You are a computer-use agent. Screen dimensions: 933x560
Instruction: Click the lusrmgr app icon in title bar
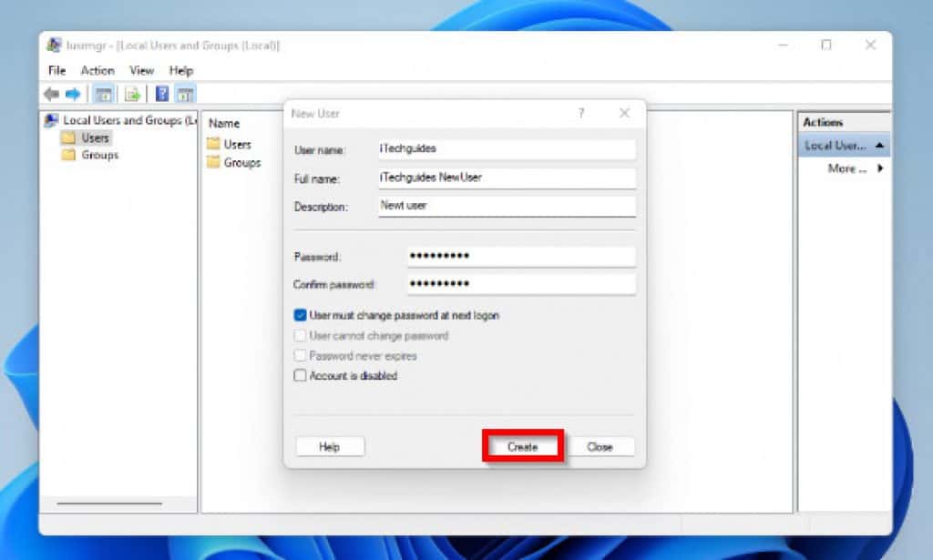tap(54, 46)
